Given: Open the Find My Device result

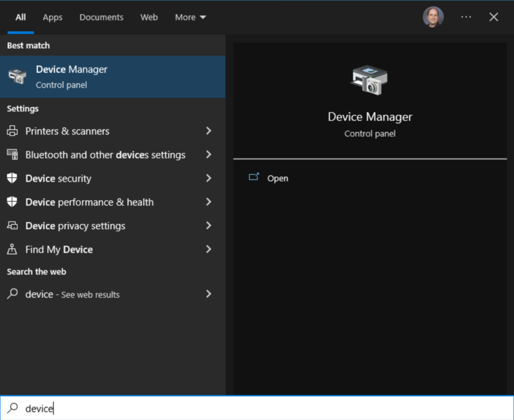Looking at the screenshot, I should [x=113, y=249].
